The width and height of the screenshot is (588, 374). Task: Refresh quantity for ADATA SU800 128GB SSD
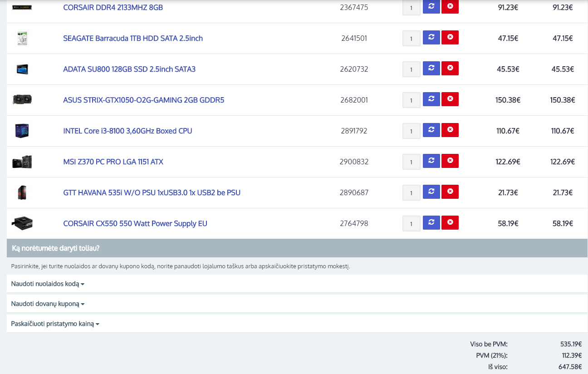point(431,68)
